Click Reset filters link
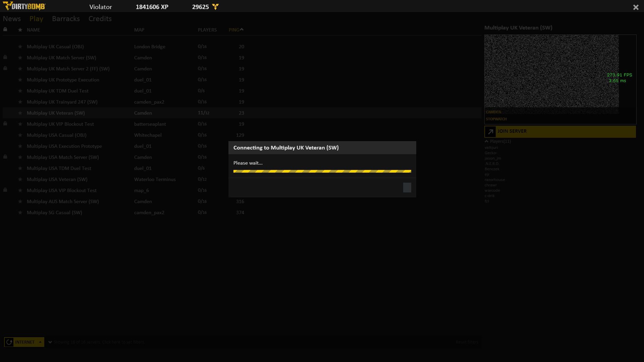Viewport: 644px width, 362px height. pyautogui.click(x=467, y=342)
